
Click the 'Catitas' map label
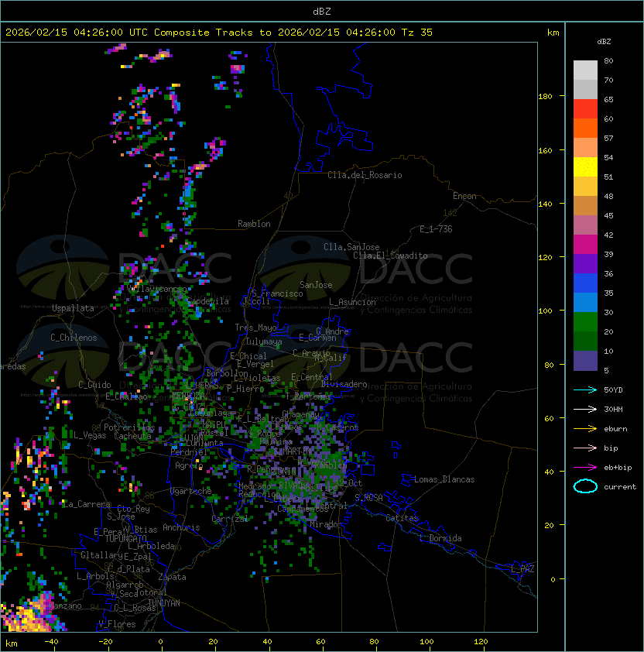pos(402,518)
